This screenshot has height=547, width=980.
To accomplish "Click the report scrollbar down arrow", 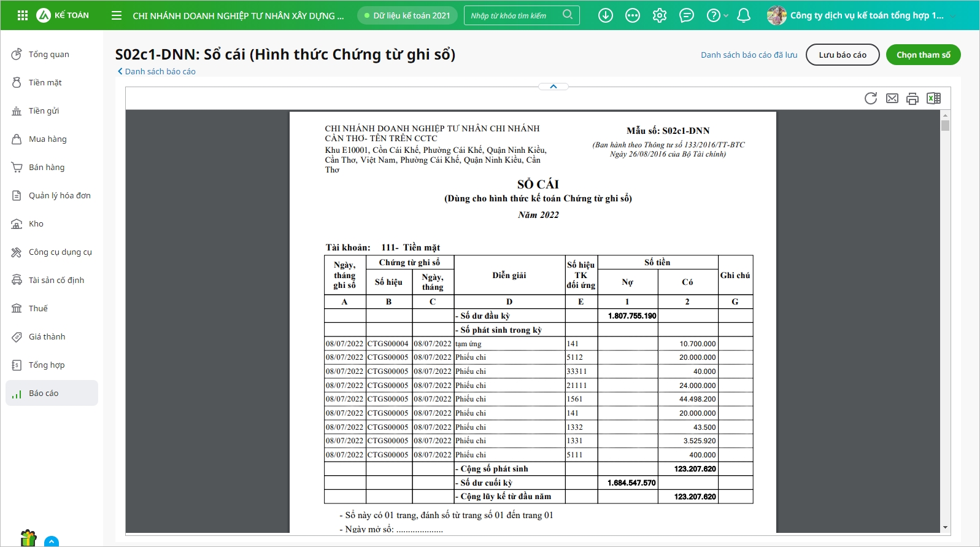I will click(x=945, y=527).
